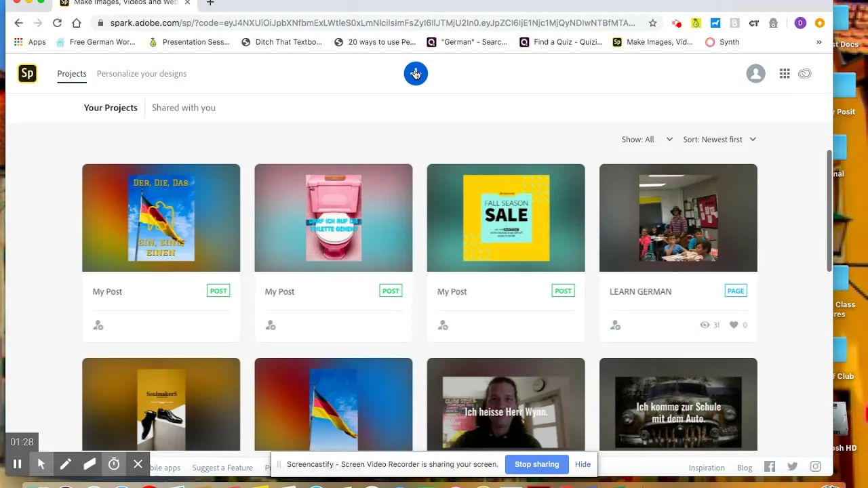Open 20 ways to use Pe... bookmark
The height and width of the screenshot is (488, 868).
(x=375, y=42)
